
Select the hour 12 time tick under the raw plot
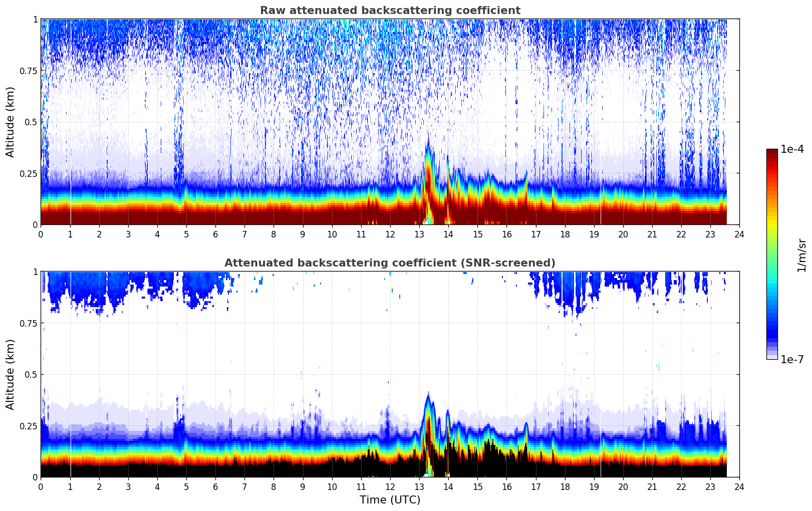pos(390,234)
